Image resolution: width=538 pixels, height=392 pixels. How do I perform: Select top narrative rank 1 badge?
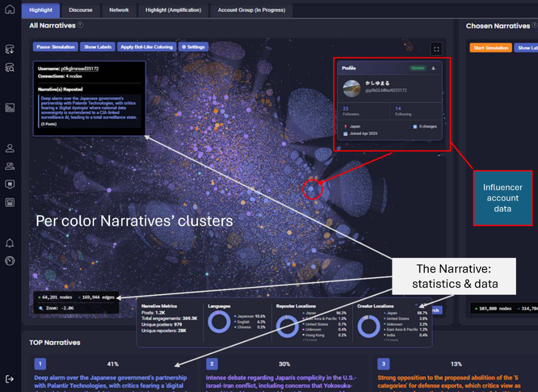pyautogui.click(x=40, y=364)
